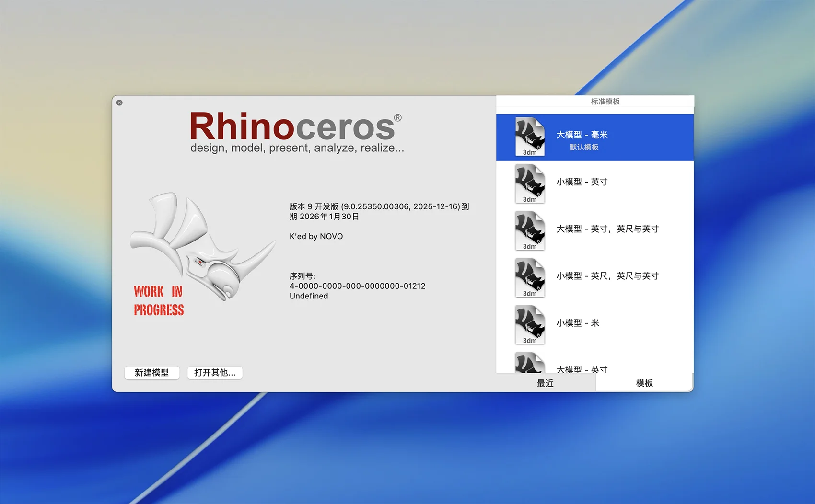
Task: Select the 大模型 - 英寸, 英尺与英寸 template label
Action: click(607, 229)
